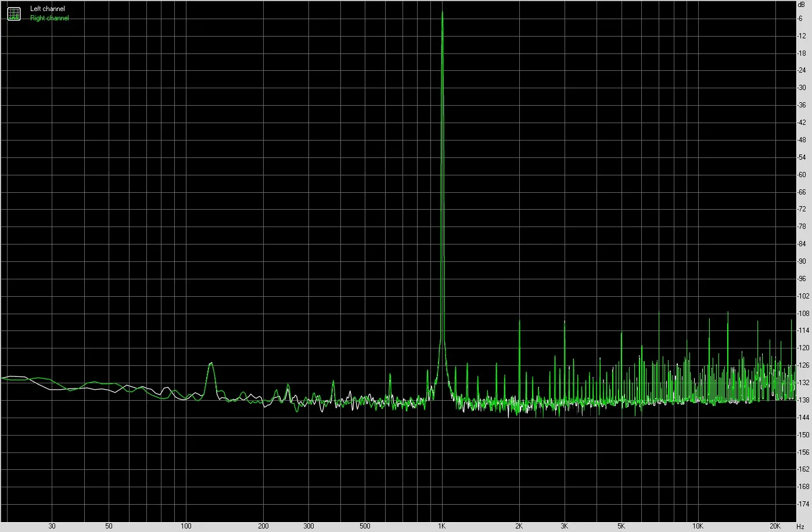Click the -108 dB level label

(803, 314)
